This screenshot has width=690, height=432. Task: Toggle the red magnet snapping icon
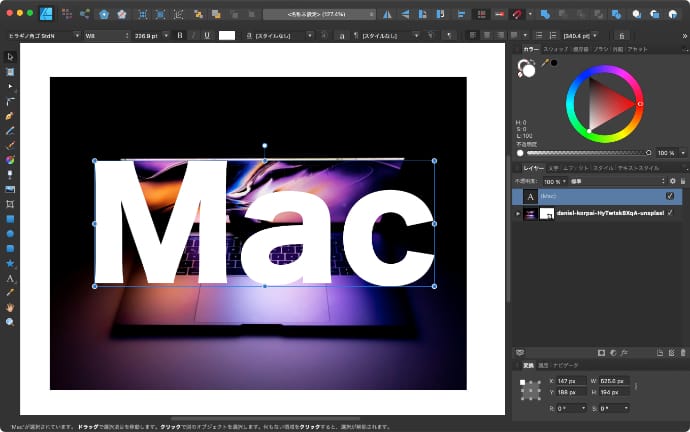click(x=516, y=15)
